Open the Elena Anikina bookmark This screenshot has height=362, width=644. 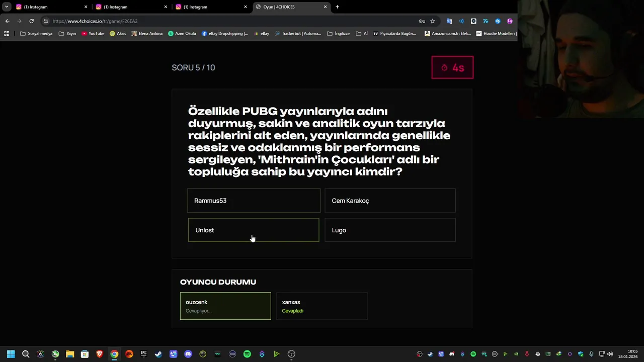coord(147,34)
